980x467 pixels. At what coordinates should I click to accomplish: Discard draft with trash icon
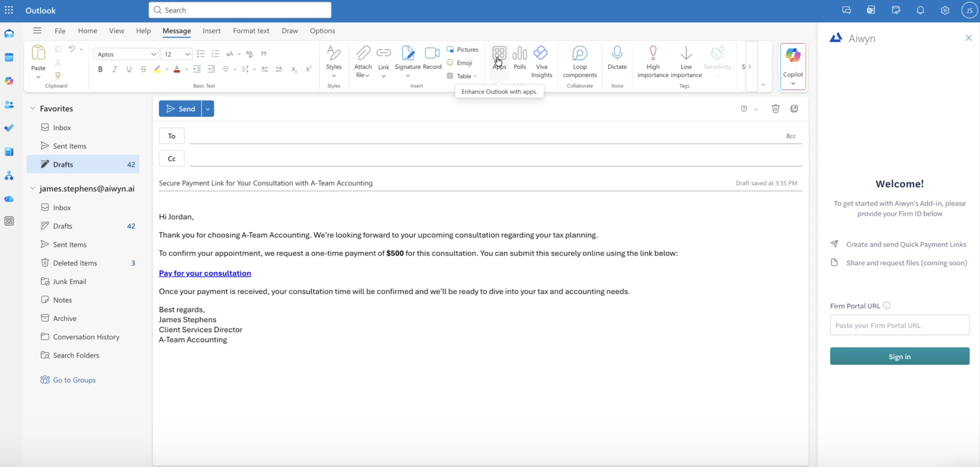tap(775, 108)
